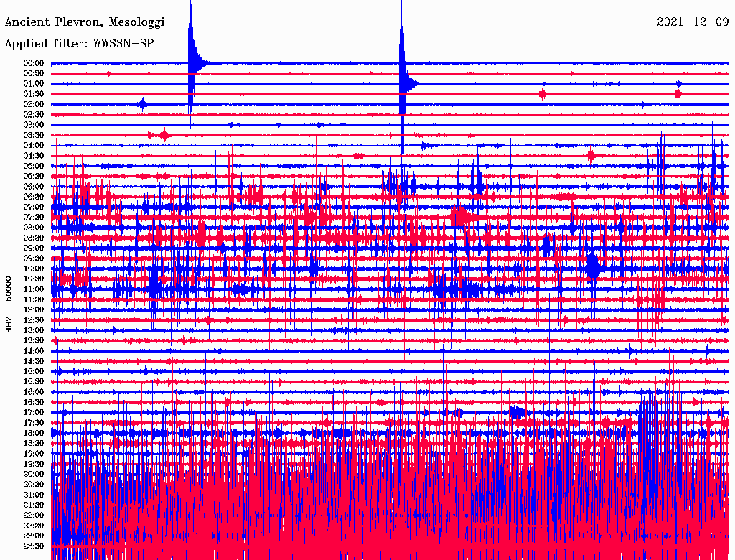Click the date label '2021-12-09'
735x560 pixels.
coord(693,22)
